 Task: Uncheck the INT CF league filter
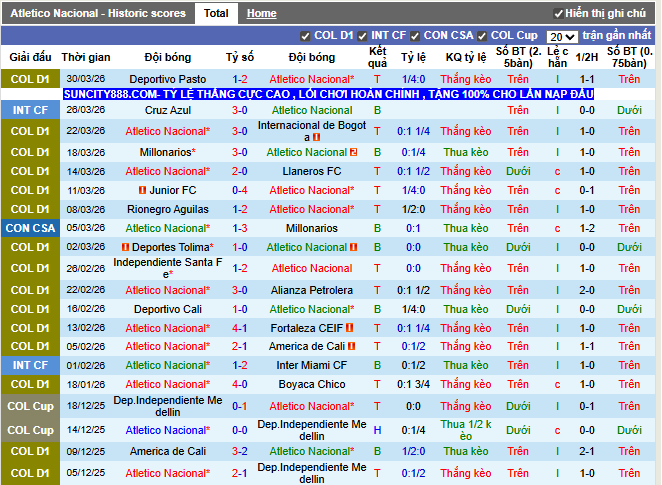pyautogui.click(x=368, y=36)
